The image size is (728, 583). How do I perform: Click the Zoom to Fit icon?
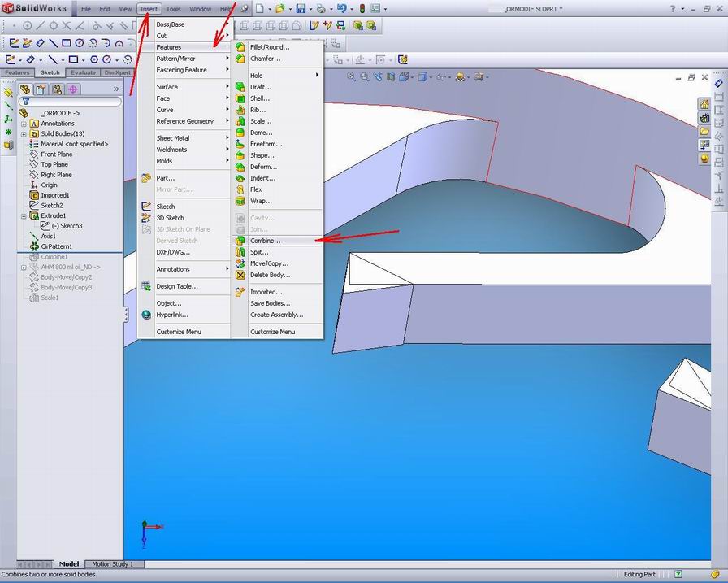[352, 77]
